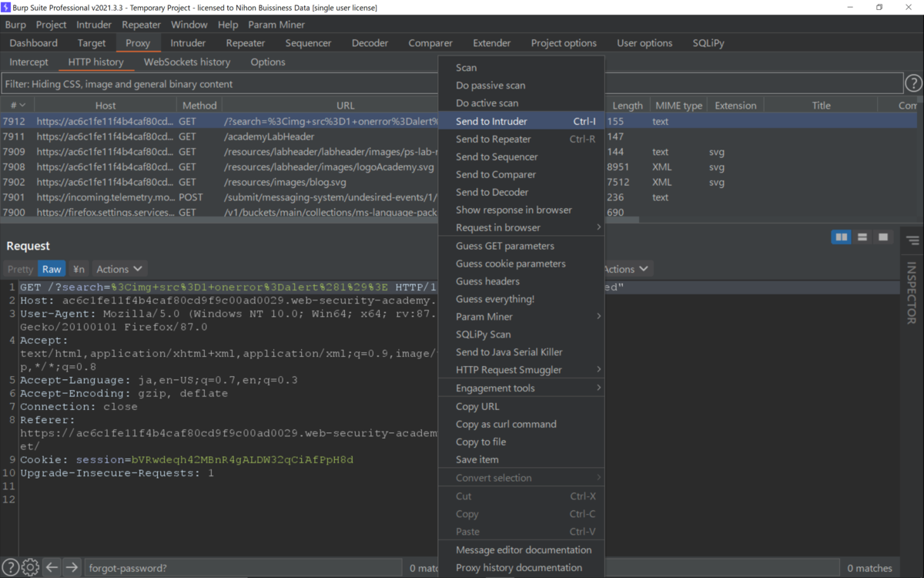Toggle the \n non-printing characters button
This screenshot has width=924, height=578.
click(79, 269)
